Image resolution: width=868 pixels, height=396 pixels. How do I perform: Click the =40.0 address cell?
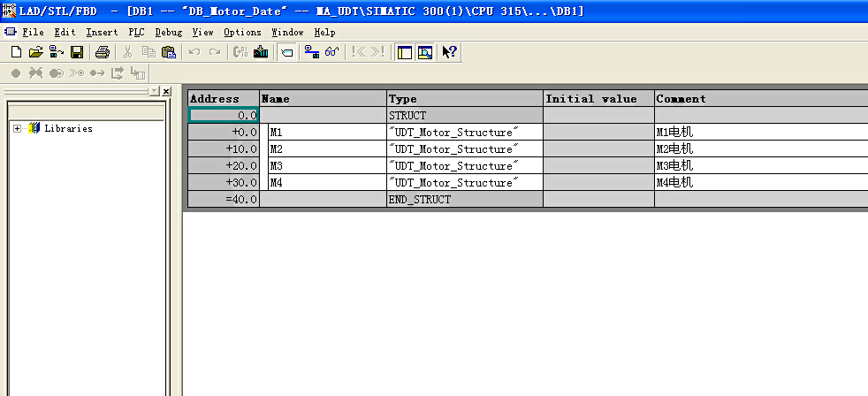point(223,200)
